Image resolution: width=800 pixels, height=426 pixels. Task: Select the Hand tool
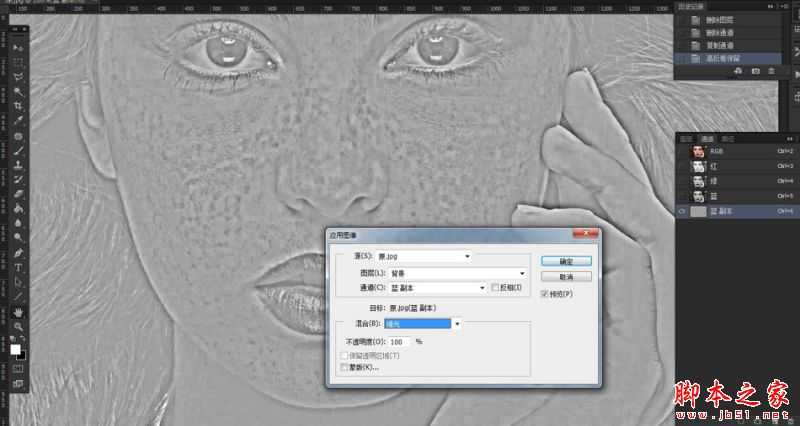tap(19, 312)
